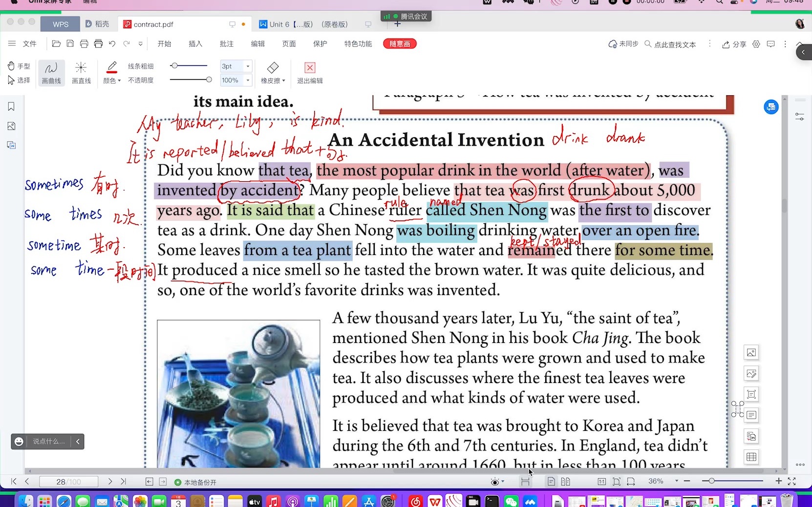Switch to the hand tool (手型)
812x507 pixels.
[x=19, y=66]
